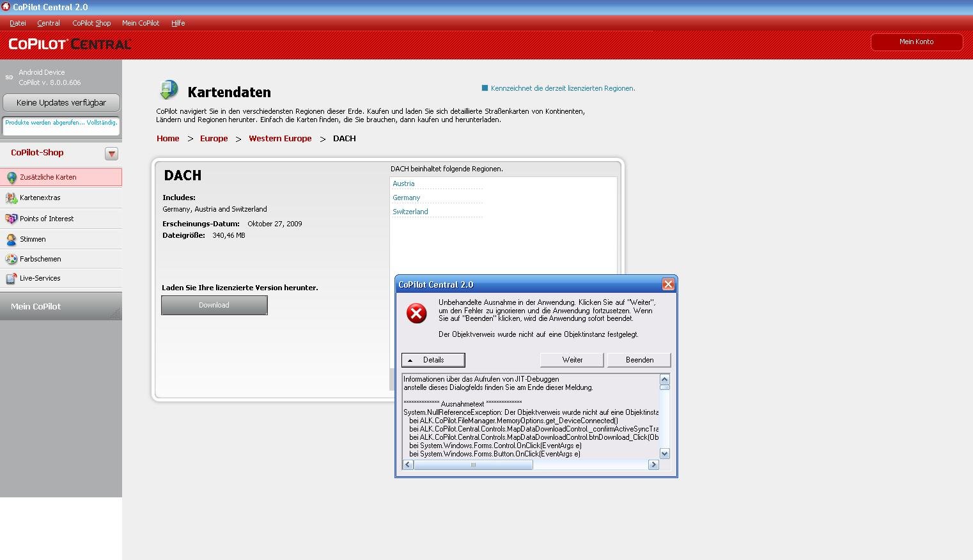
Task: Click the CoPilot Central logo
Action: (70, 44)
